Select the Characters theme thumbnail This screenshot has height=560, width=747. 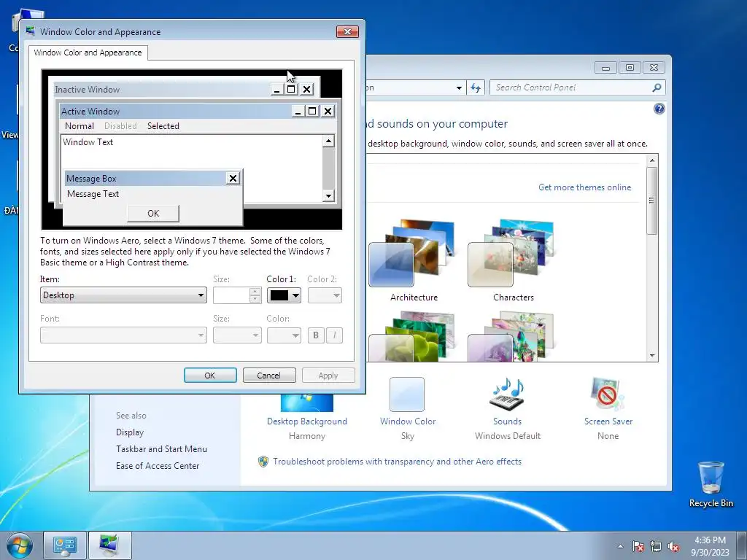(x=513, y=260)
